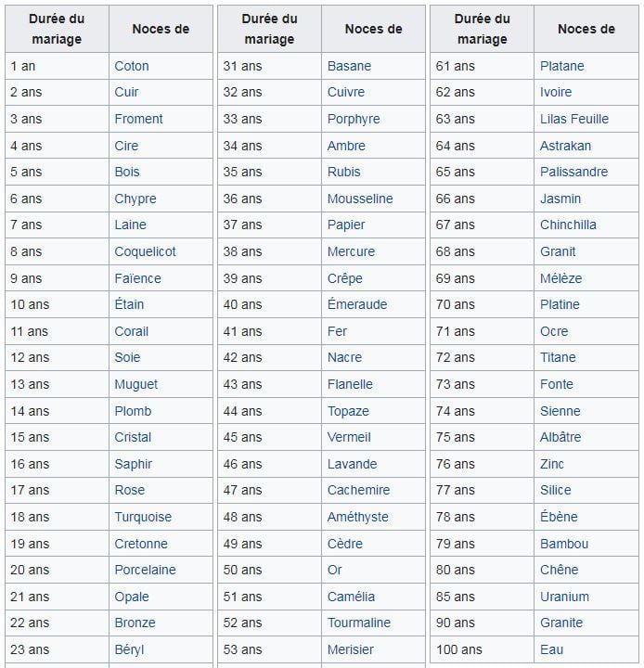This screenshot has height=668, width=644.
Task: Follow the Palissandre link
Action: pos(573,172)
